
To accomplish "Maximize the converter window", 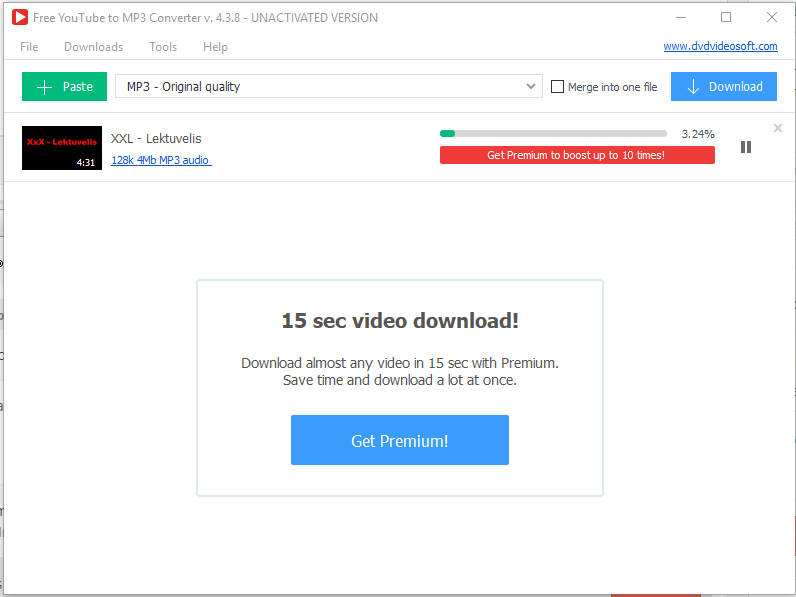I will pyautogui.click(x=726, y=17).
